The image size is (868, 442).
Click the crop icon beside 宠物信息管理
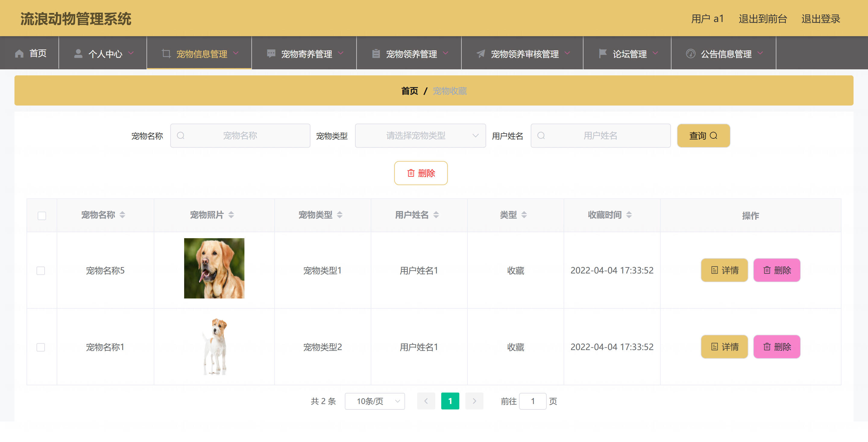point(166,54)
